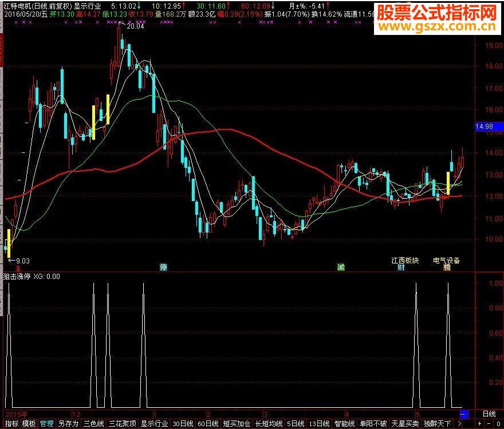Click the 5-day MA value 13.02
504x429 pixels.
click(x=126, y=6)
